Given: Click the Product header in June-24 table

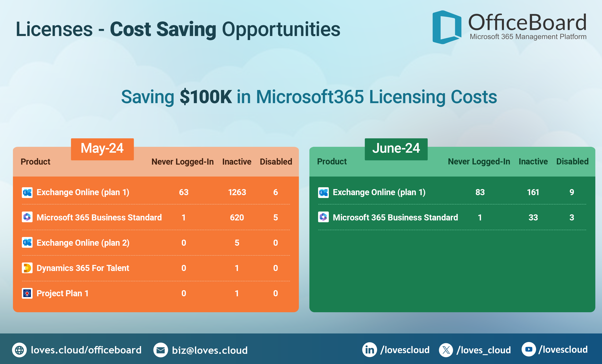Looking at the screenshot, I should pos(332,162).
